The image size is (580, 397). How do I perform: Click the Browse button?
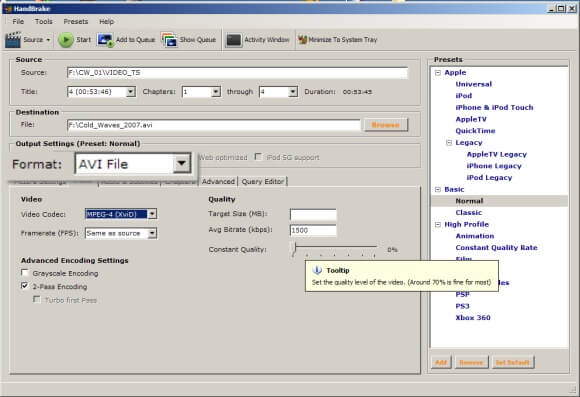385,125
